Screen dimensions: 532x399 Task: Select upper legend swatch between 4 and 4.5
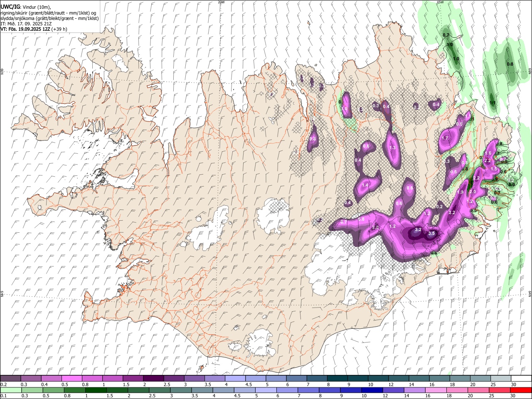click(x=236, y=378)
